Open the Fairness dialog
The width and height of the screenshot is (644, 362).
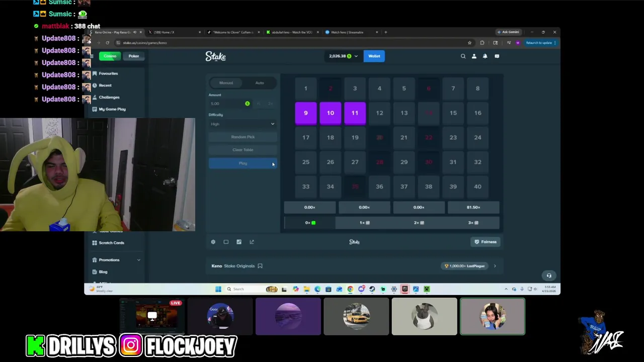pyautogui.click(x=486, y=242)
